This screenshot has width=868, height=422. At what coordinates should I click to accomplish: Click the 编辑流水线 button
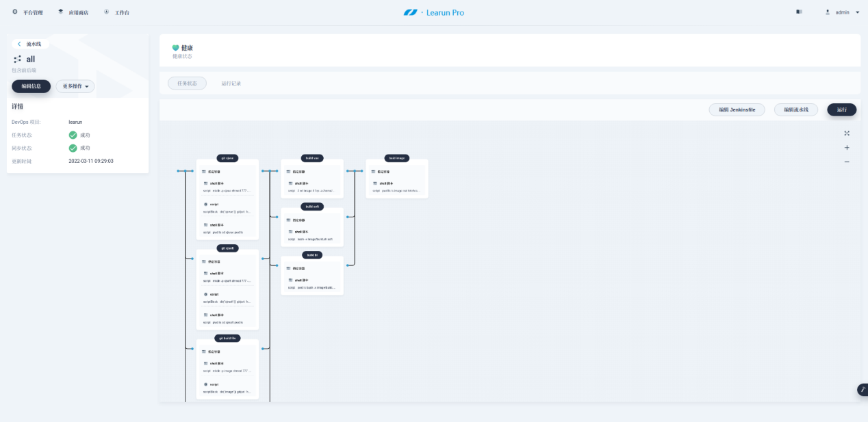[796, 109]
